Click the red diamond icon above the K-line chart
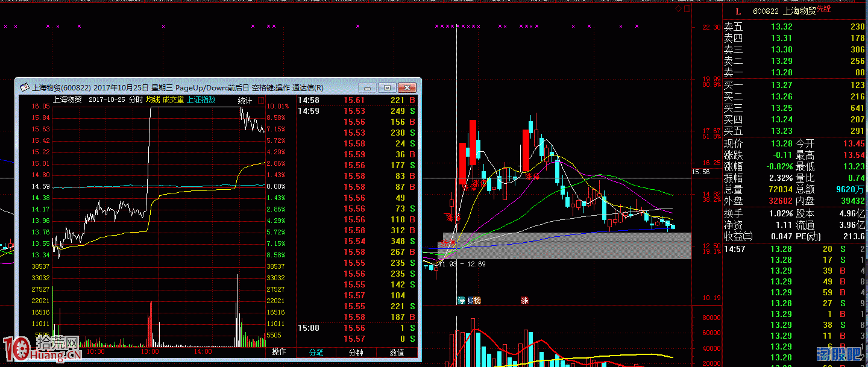Screen dimensions: 868x367 [x=678, y=9]
